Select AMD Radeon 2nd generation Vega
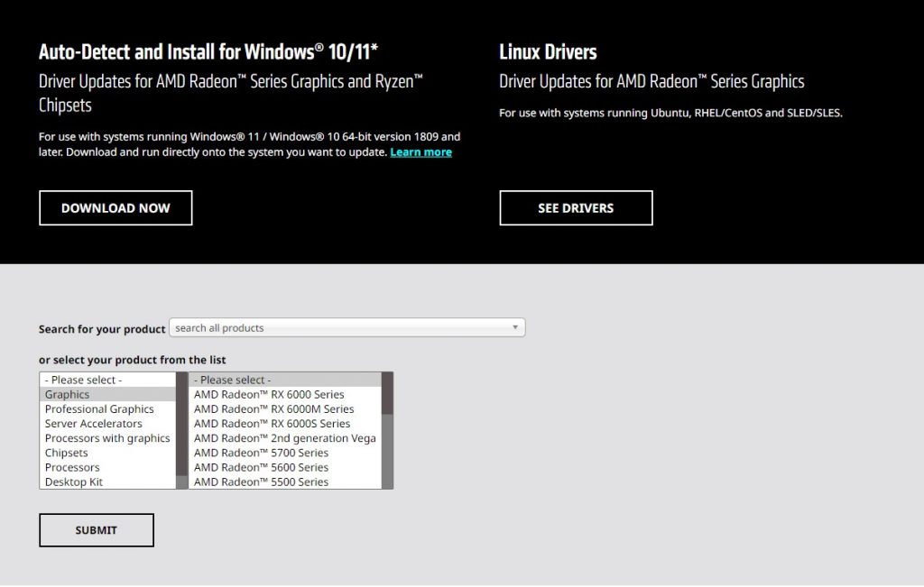The height and width of the screenshot is (587, 924). pos(284,438)
